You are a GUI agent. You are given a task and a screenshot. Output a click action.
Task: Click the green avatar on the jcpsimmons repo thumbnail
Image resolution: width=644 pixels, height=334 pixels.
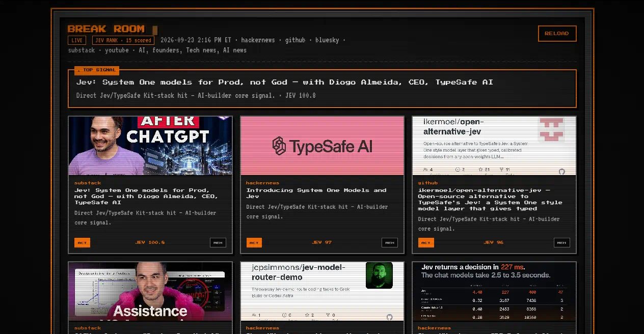pyautogui.click(x=379, y=275)
